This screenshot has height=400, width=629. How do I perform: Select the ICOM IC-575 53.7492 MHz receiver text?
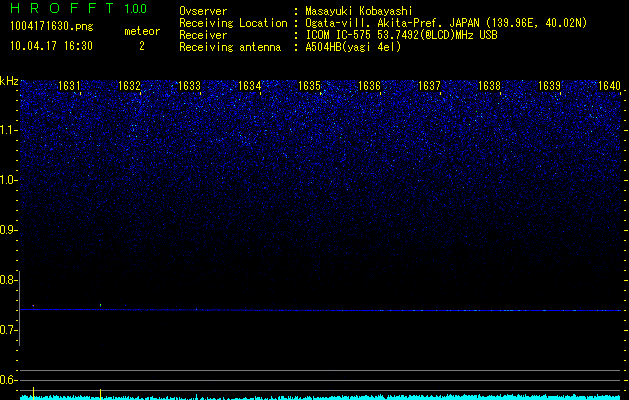click(401, 35)
